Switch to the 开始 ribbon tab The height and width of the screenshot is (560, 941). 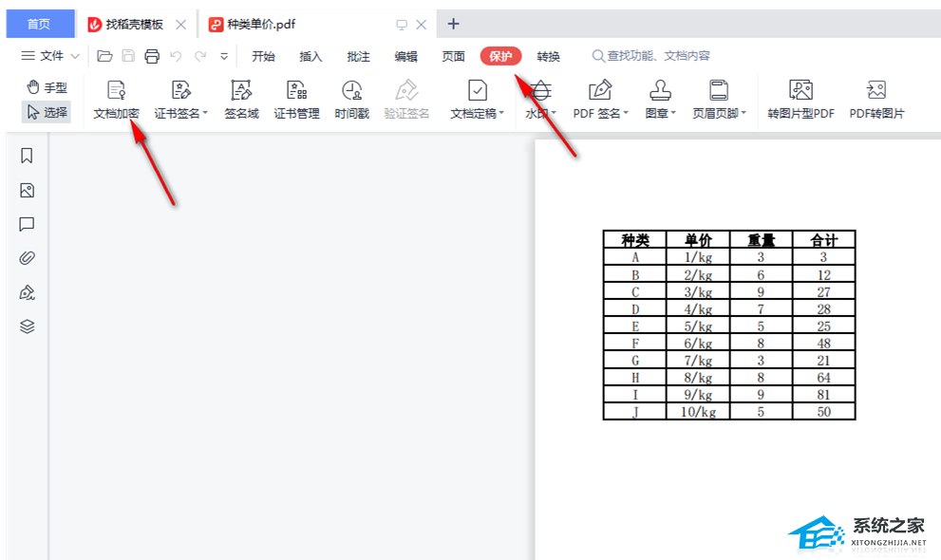pyautogui.click(x=263, y=56)
